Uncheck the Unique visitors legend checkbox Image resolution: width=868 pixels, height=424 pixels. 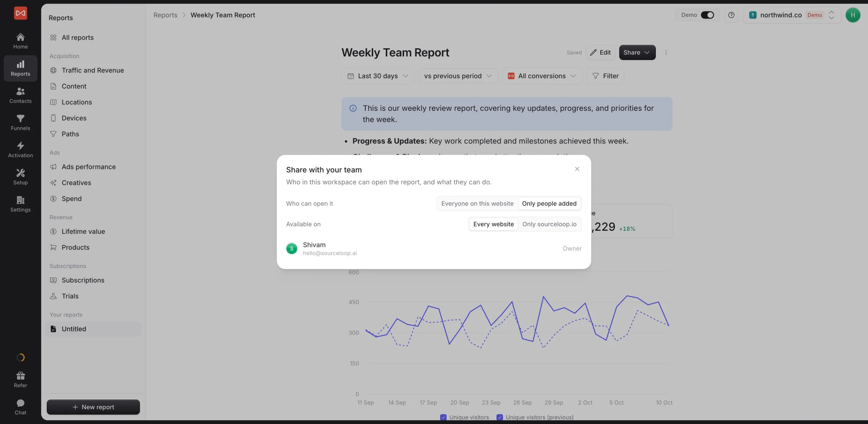tap(443, 417)
